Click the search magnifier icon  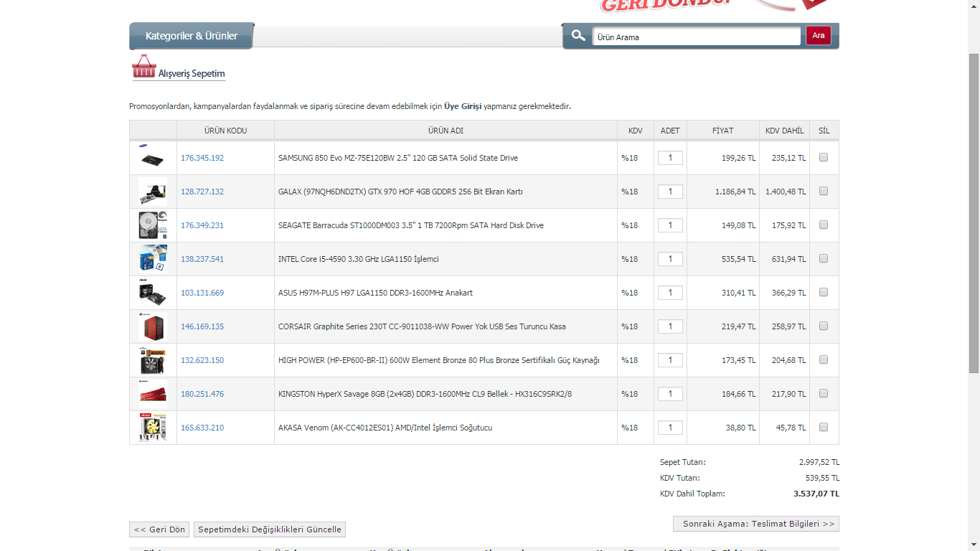pyautogui.click(x=578, y=36)
